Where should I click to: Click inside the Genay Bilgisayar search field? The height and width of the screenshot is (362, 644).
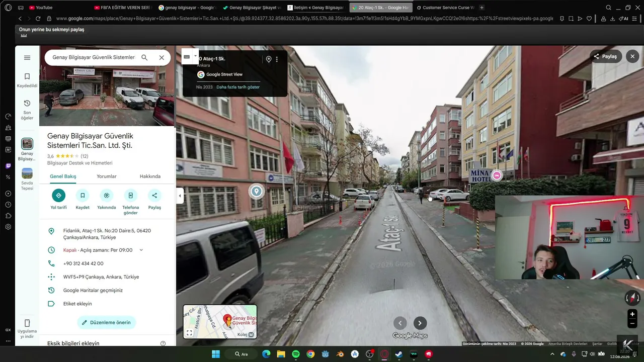coord(94,58)
